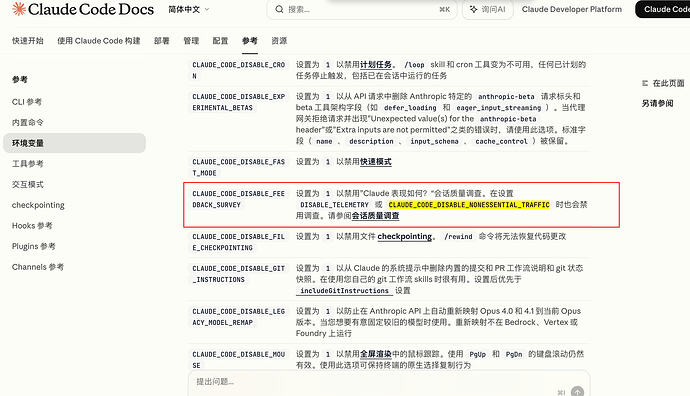Screen dimensions: 690x396
Task: Click the input_schema inline code
Action: [434, 141]
